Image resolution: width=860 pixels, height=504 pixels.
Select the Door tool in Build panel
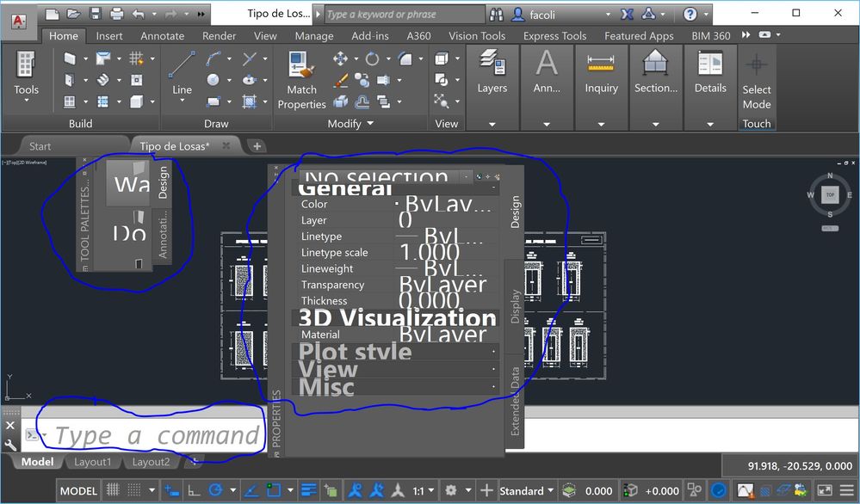coord(70,80)
